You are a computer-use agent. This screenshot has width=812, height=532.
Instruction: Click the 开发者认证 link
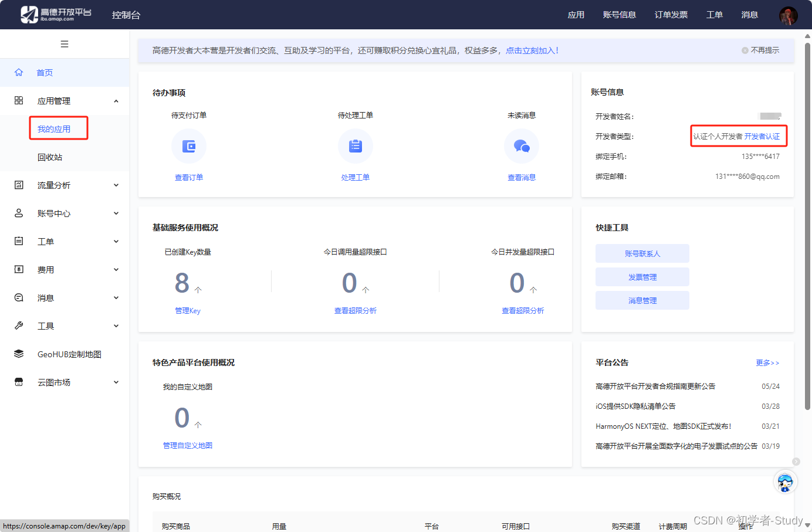click(762, 136)
